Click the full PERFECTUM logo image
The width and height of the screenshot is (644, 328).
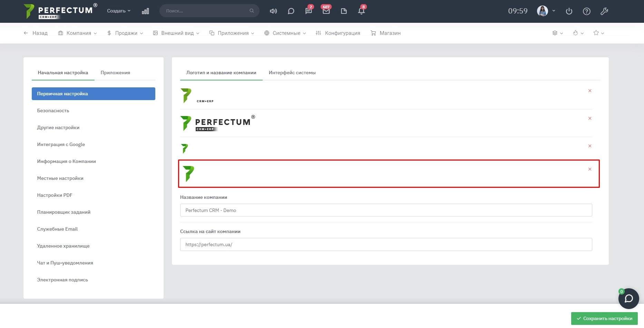[x=218, y=123]
